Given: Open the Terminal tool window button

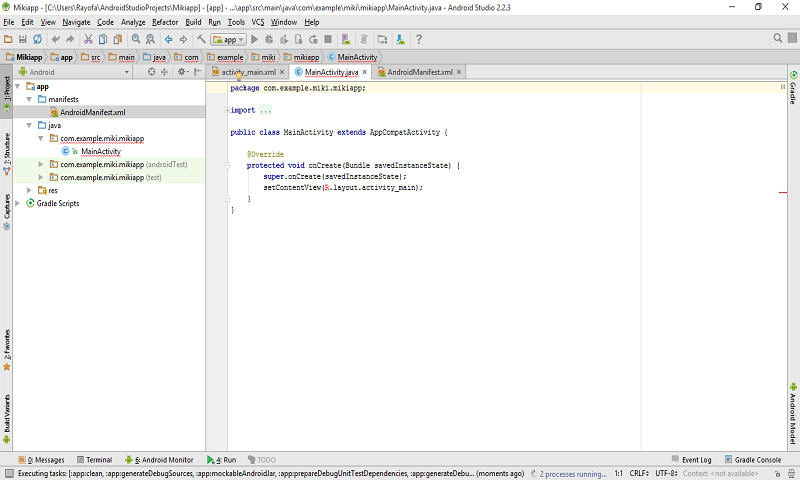Looking at the screenshot, I should tap(94, 460).
